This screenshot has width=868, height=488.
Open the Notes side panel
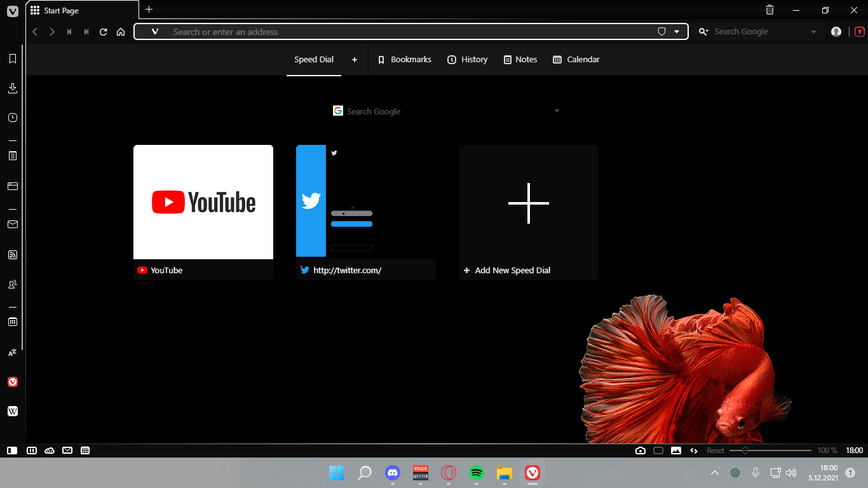12,156
